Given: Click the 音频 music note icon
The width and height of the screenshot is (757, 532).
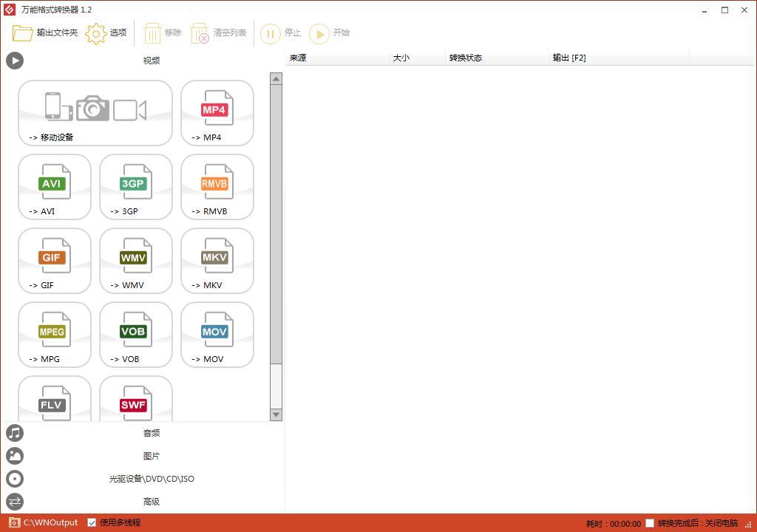Looking at the screenshot, I should tap(15, 433).
